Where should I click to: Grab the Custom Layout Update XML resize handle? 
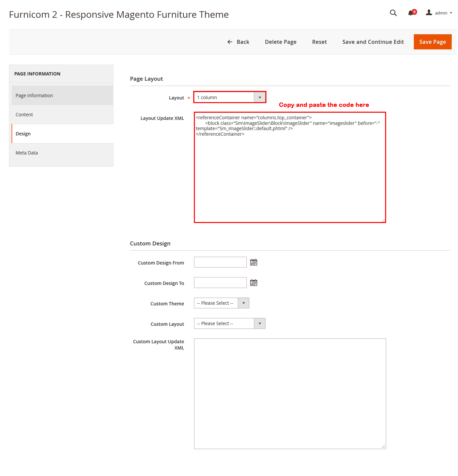(x=383, y=446)
